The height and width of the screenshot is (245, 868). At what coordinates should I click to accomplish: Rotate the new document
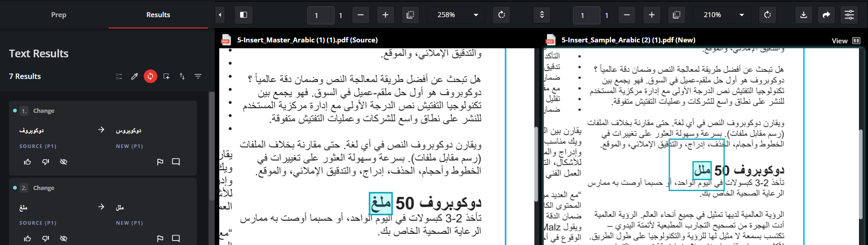[x=767, y=15]
